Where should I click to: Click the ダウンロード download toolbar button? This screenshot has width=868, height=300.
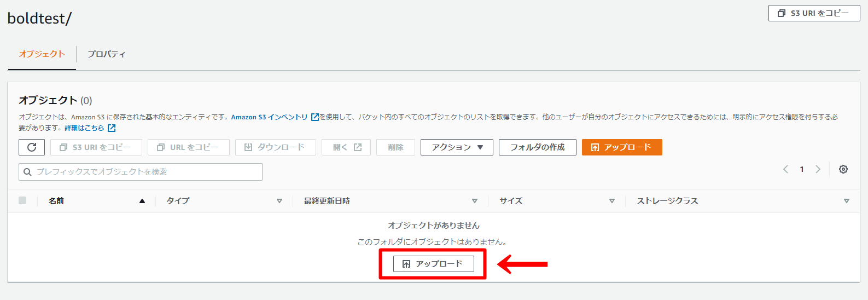[x=275, y=147]
